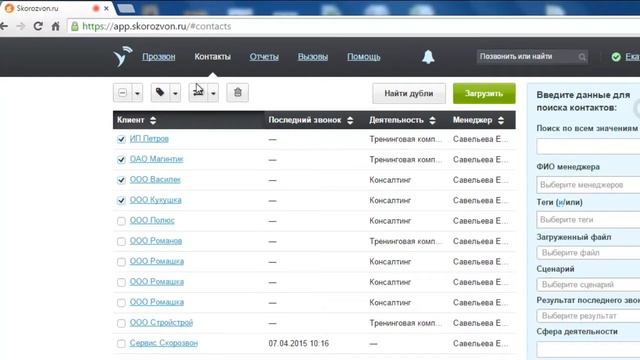Click the search magnifier icon

(x=582, y=57)
